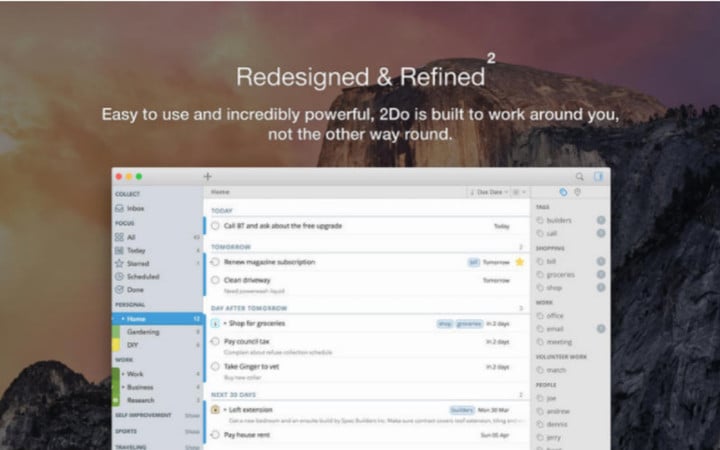The image size is (720, 450).
Task: Click the groceries tag icon
Action: pyautogui.click(x=540, y=275)
